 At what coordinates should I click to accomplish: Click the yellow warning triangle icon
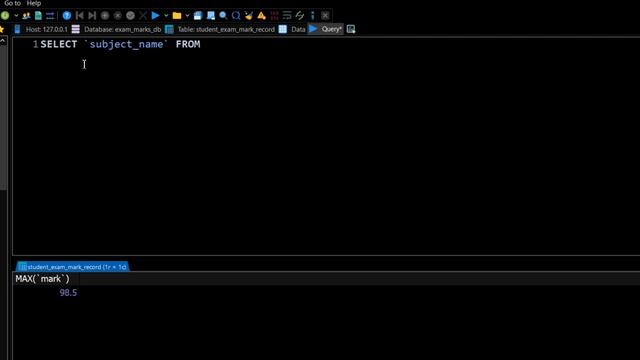tap(262, 16)
